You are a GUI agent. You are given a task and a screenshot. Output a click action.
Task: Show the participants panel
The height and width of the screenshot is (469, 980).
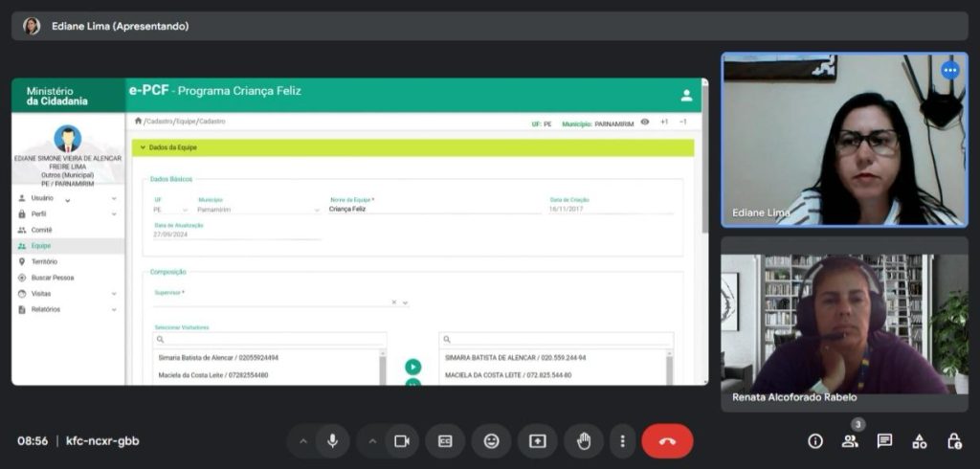point(850,441)
